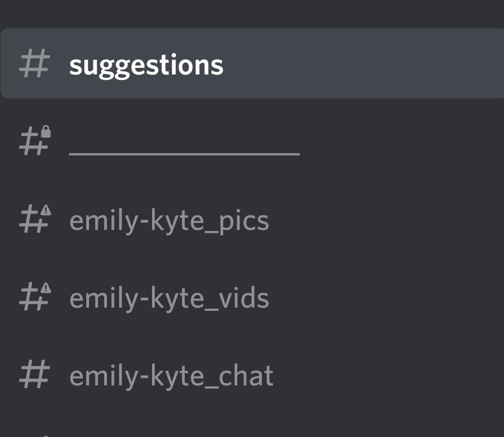Click the locked hashtag channel icon
This screenshot has width=504, height=437.
tap(34, 140)
